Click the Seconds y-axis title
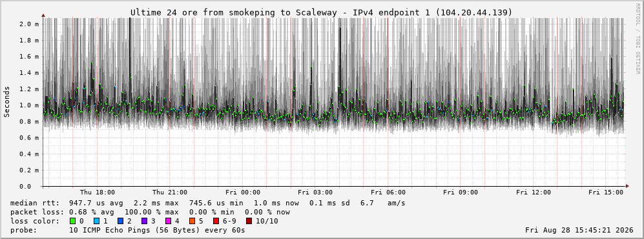Viewport: 644px width, 239px height. tap(7, 101)
